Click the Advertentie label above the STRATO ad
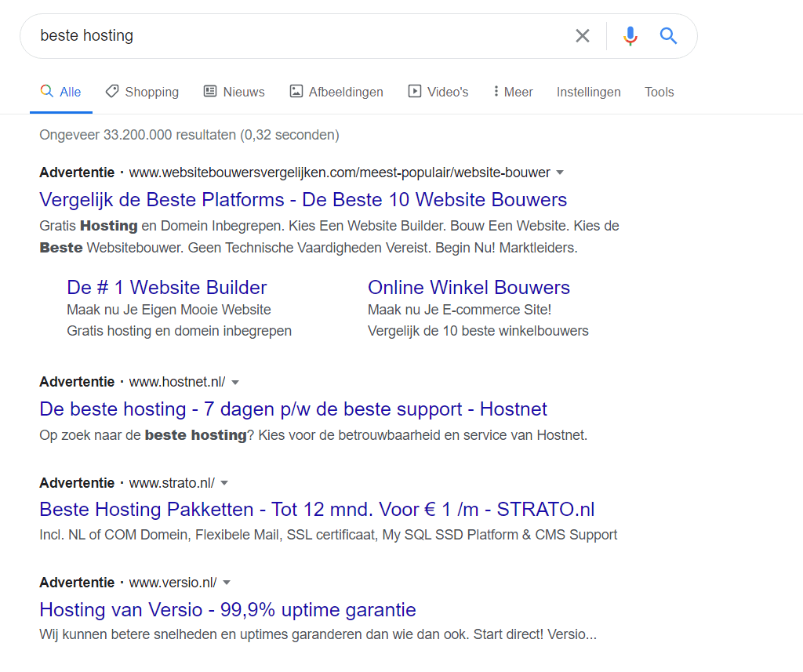This screenshot has height=672, width=803. [77, 483]
